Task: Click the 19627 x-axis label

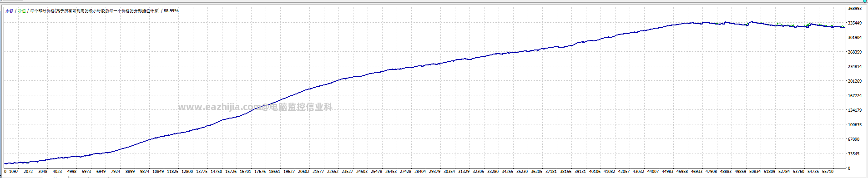Action: pos(289,172)
